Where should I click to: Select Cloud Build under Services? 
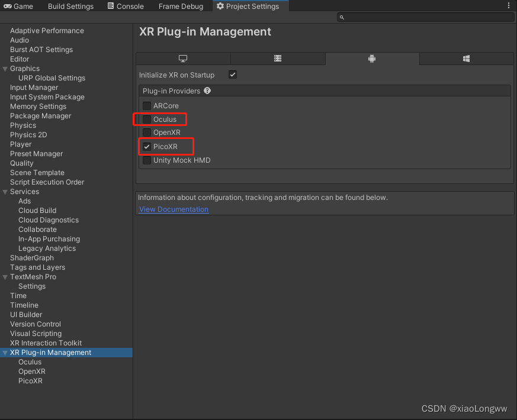(x=37, y=211)
